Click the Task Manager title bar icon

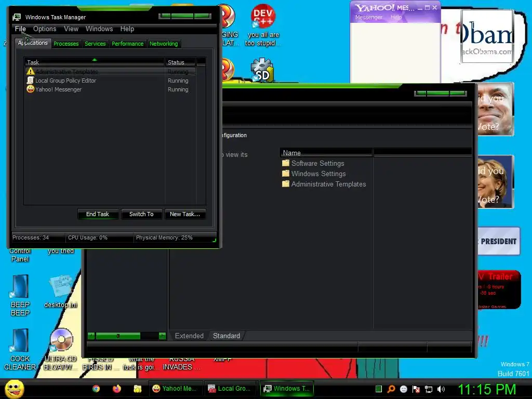point(16,17)
